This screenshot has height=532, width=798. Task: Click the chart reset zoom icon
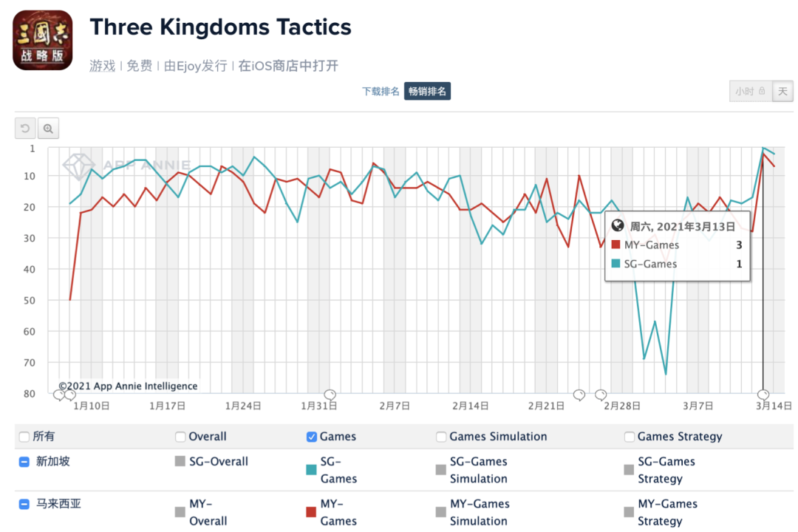coord(25,129)
